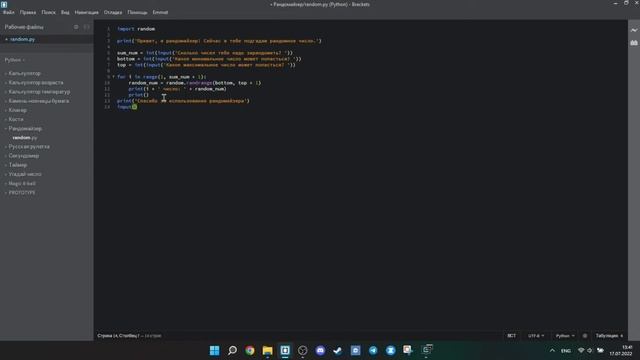Open the Python language mode dropdown
This screenshot has height=360, width=640.
(565, 336)
